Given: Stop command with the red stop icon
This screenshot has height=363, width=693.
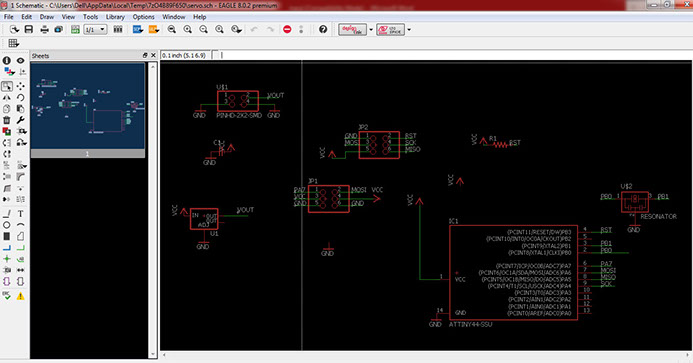Looking at the screenshot, I should tap(287, 30).
